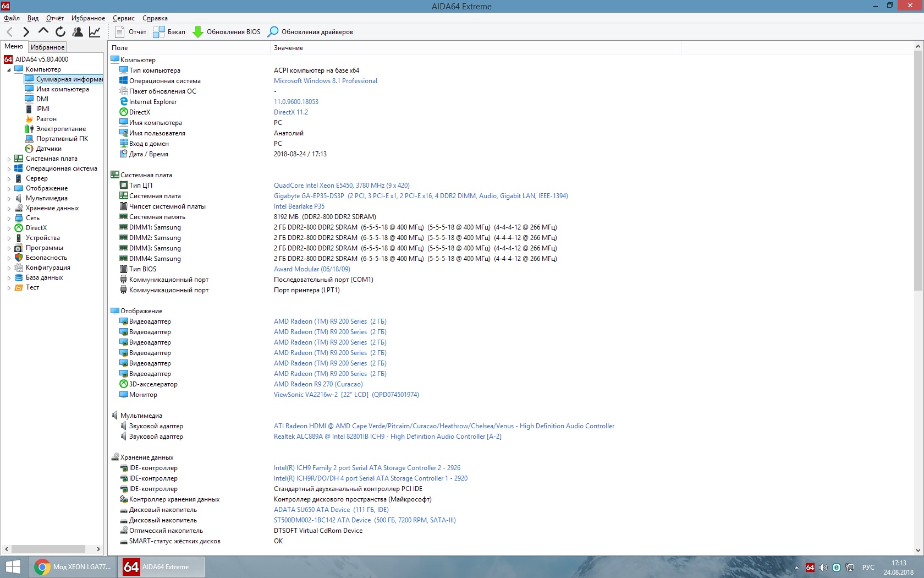Click the Бэкап toolbar button
The width and height of the screenshot is (924, 578).
coord(169,32)
